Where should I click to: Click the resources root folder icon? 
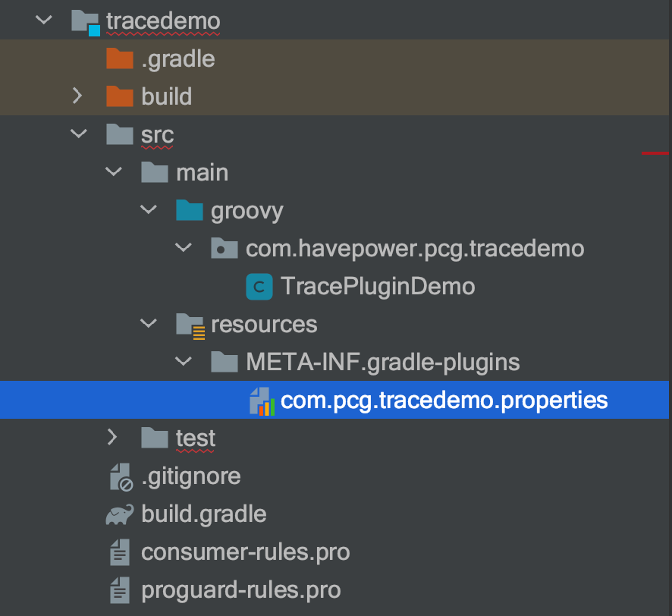click(190, 324)
